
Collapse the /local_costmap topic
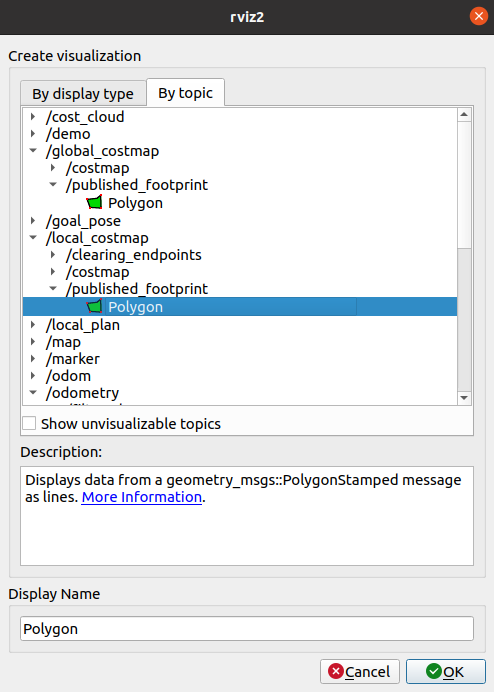pos(33,238)
